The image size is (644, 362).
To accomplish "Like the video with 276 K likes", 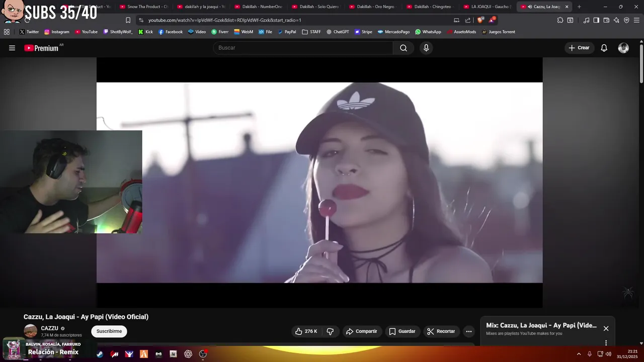I will tap(306, 331).
